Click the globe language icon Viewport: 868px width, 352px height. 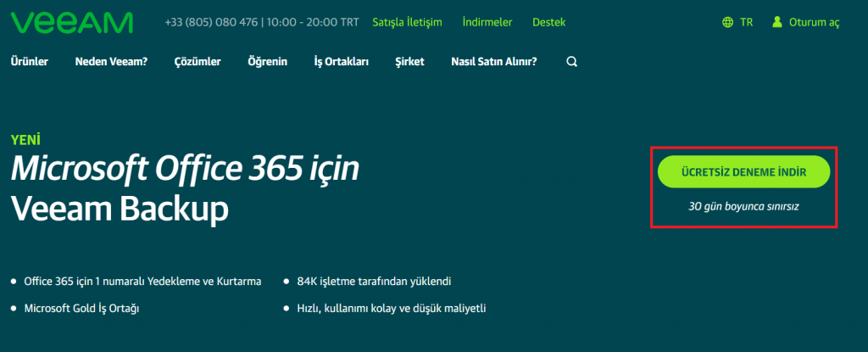coord(727,23)
